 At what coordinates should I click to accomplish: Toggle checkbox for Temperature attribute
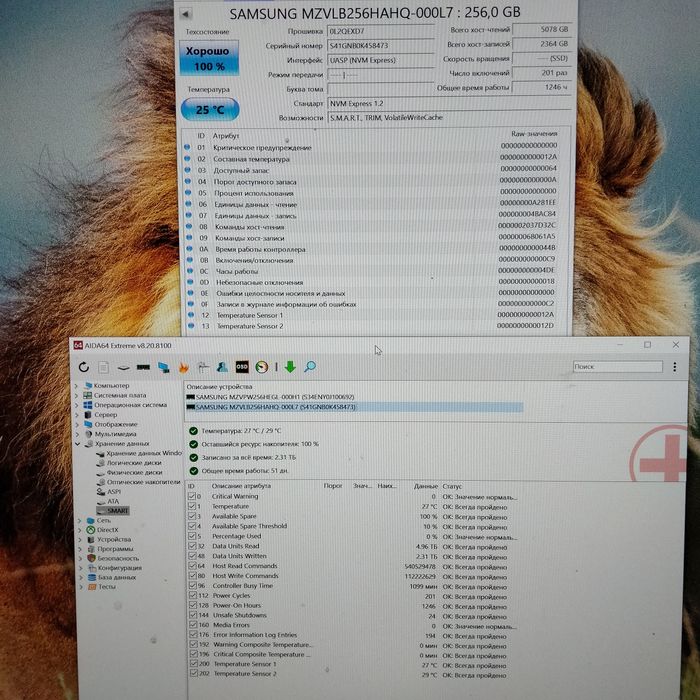point(192,506)
